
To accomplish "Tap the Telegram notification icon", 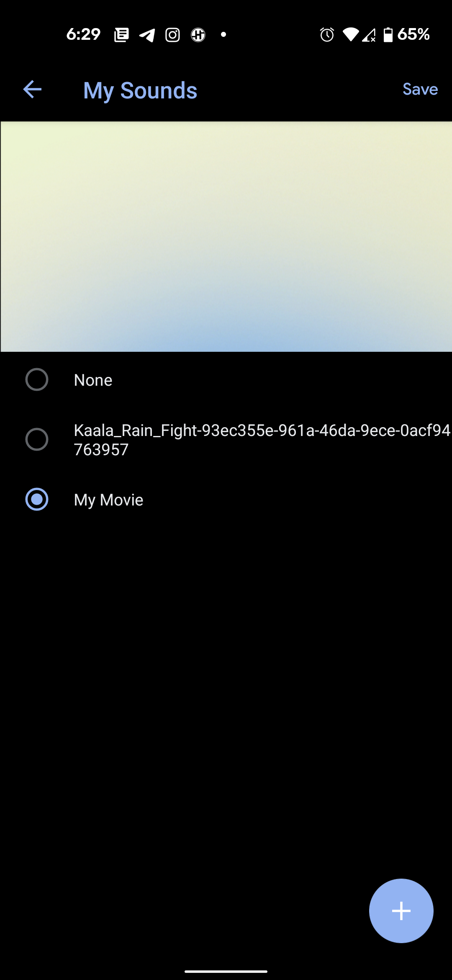I will coord(147,35).
